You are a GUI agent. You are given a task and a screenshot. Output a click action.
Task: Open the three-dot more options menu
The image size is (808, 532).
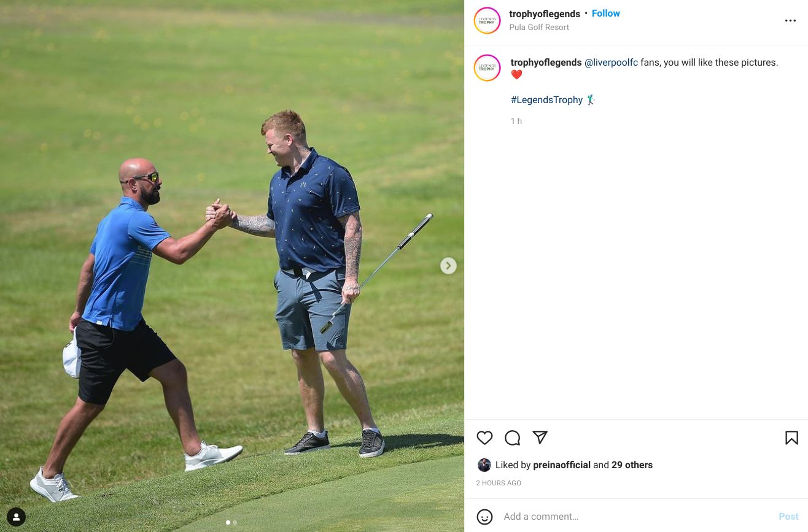coord(790,21)
